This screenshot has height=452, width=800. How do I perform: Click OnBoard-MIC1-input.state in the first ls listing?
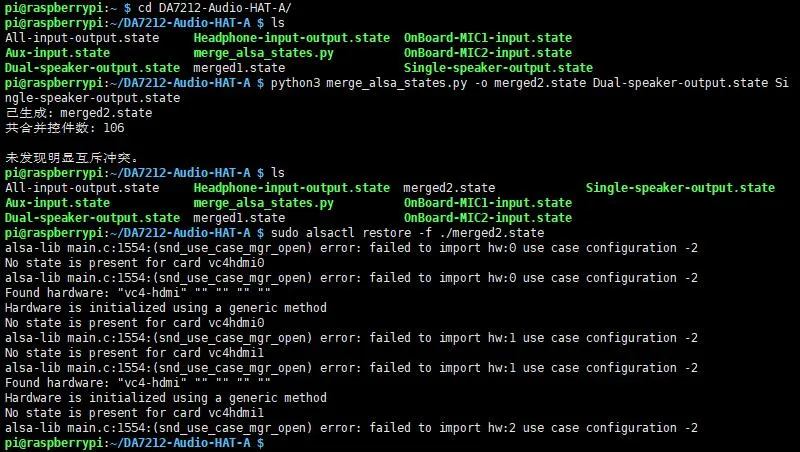pos(488,37)
